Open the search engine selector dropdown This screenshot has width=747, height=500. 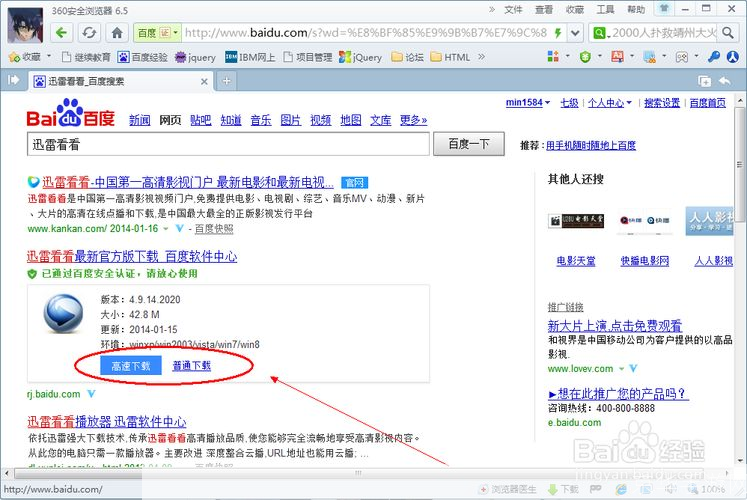(600, 33)
